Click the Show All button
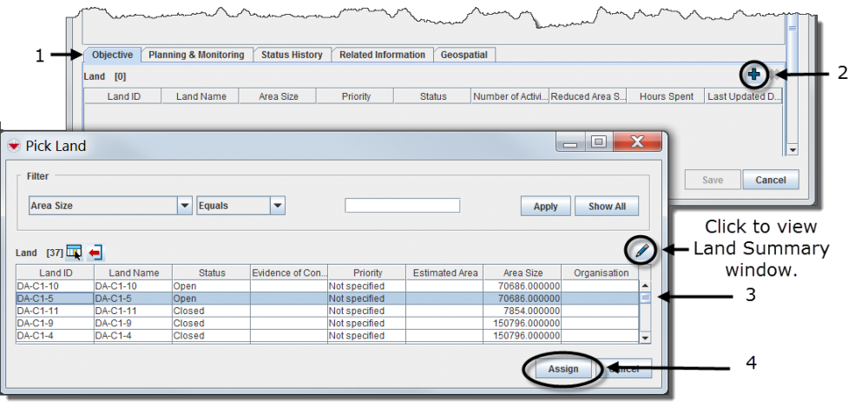Viewport: 868px width, 407px height. point(607,207)
